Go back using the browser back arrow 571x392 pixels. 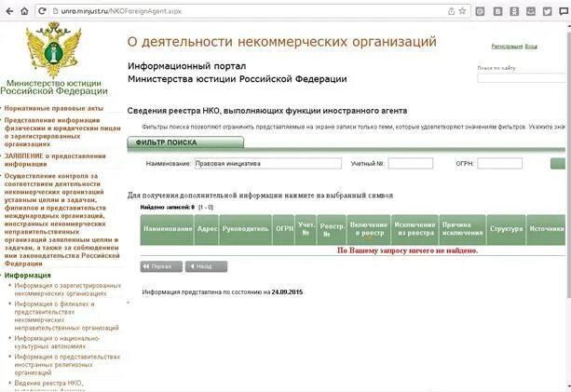point(9,11)
